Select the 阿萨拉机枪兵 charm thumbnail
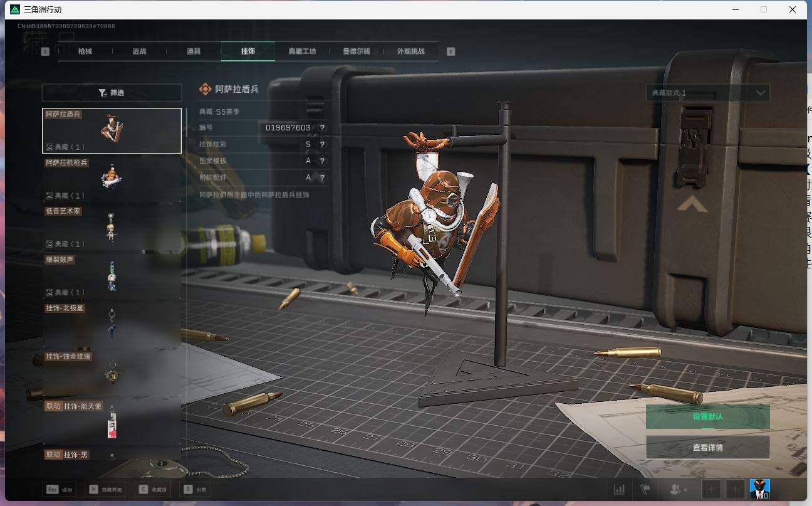Image resolution: width=812 pixels, height=506 pixels. click(x=112, y=179)
